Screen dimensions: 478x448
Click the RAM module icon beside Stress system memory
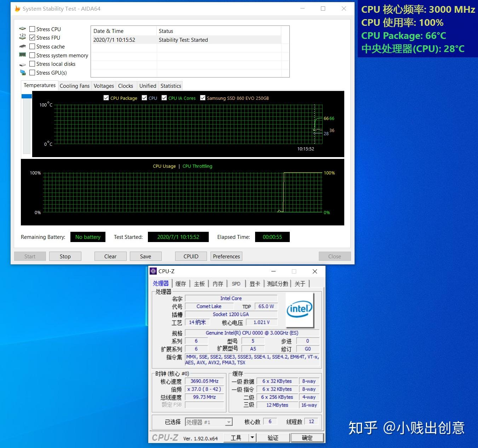click(23, 55)
